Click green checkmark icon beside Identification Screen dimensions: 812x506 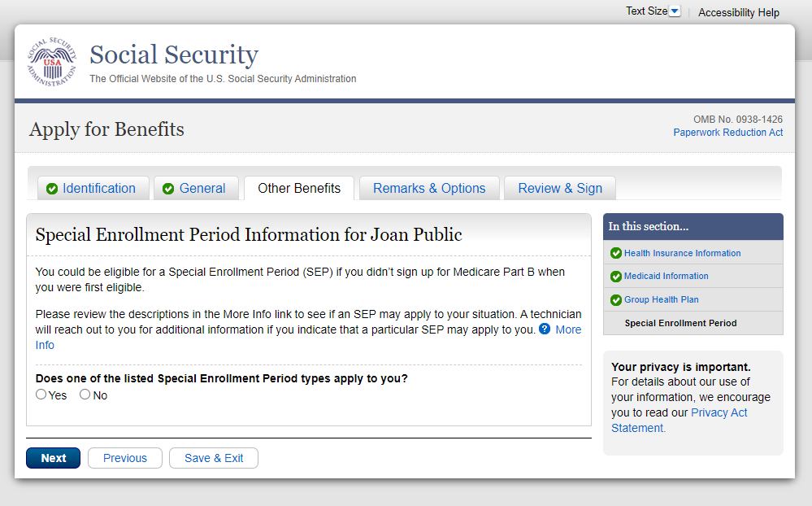point(52,189)
